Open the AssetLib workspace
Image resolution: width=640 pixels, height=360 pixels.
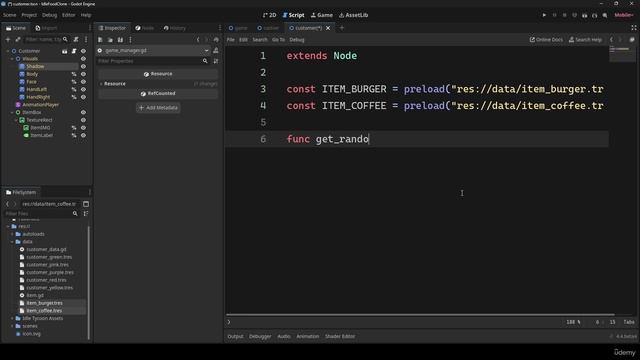click(x=353, y=15)
